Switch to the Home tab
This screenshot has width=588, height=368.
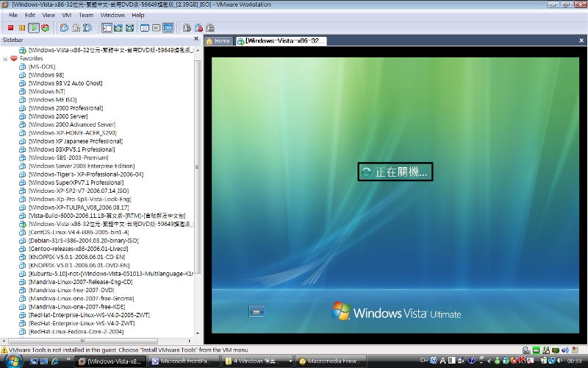click(x=218, y=41)
